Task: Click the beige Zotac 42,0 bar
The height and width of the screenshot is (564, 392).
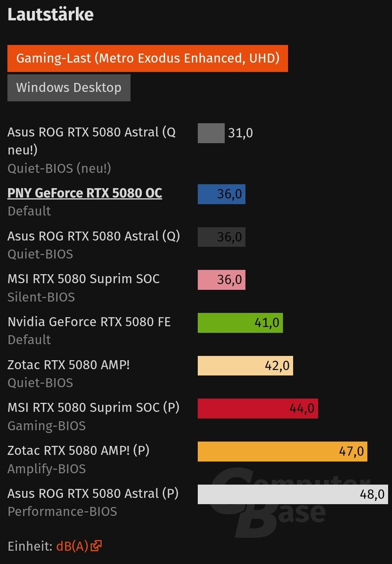Action: [x=245, y=366]
